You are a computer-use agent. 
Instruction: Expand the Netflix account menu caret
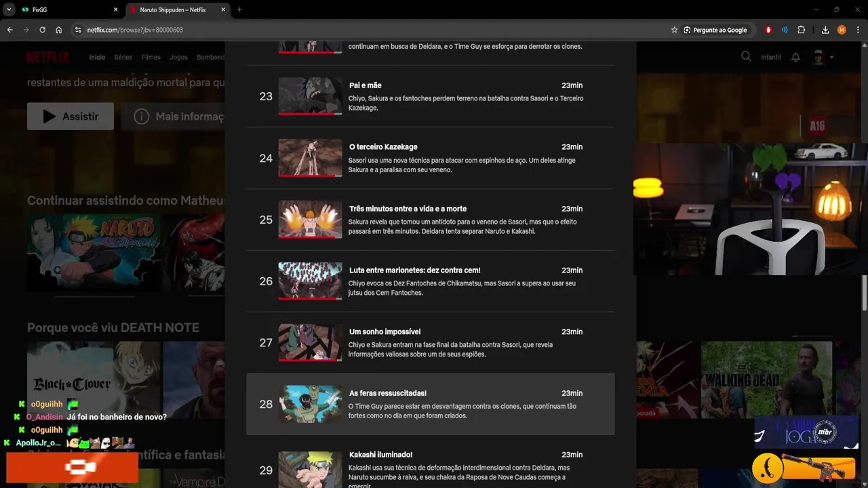coord(832,57)
